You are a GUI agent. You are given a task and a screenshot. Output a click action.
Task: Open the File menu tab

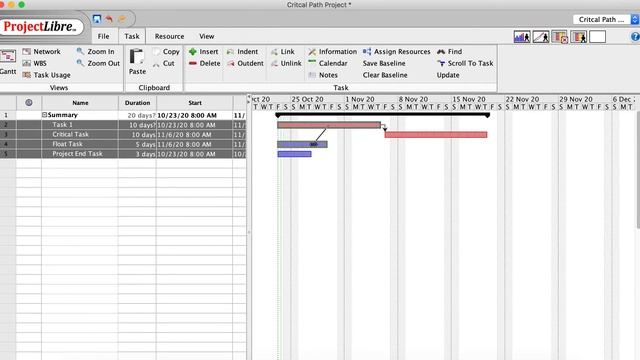104,36
